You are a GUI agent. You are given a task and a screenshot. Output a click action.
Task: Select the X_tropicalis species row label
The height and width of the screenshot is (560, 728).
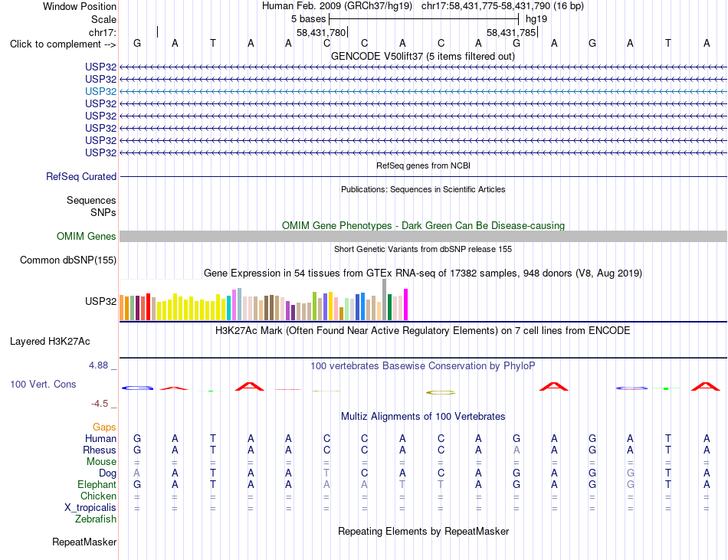tap(90, 508)
